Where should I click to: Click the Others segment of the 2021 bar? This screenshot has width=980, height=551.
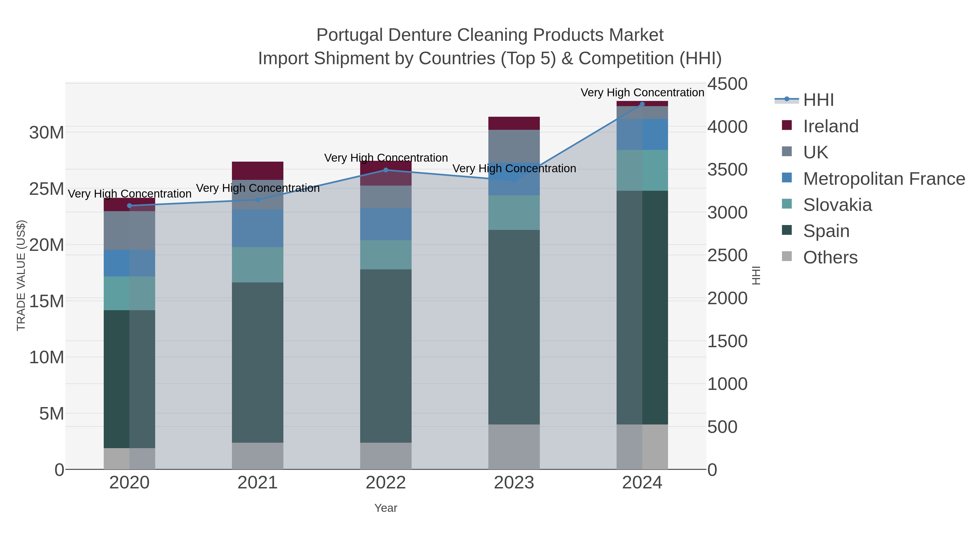pos(258,456)
